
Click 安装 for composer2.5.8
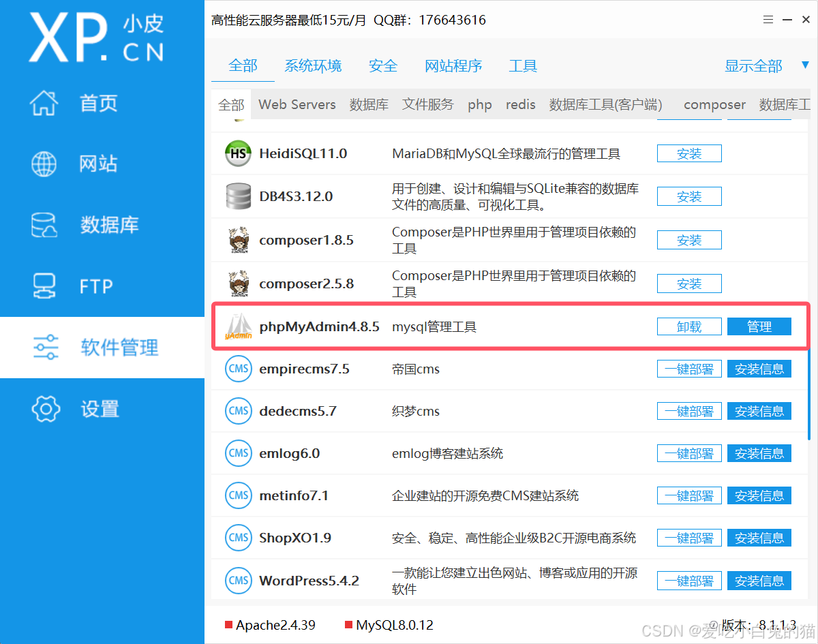coord(689,283)
